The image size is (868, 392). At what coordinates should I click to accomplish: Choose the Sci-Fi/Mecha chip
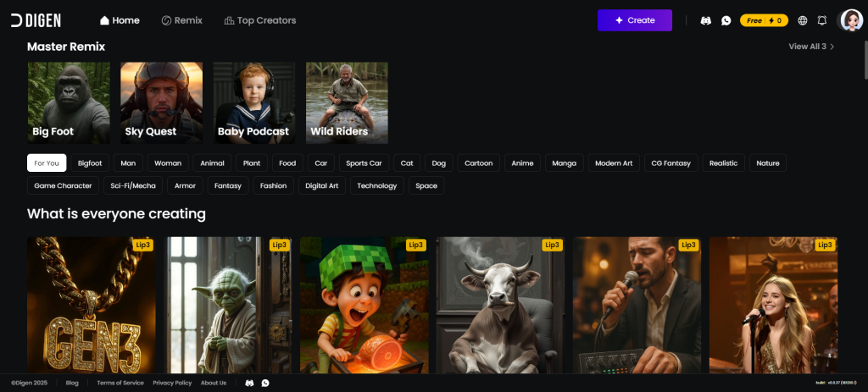point(133,185)
